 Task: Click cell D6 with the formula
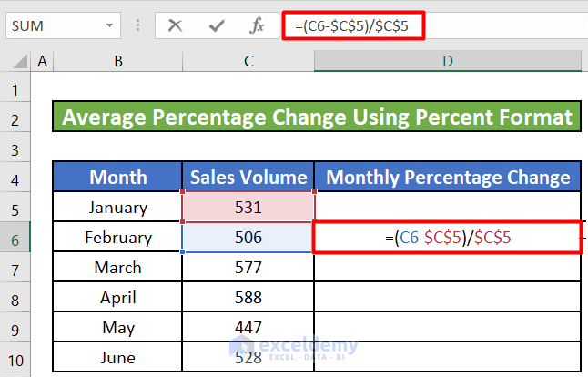[448, 238]
